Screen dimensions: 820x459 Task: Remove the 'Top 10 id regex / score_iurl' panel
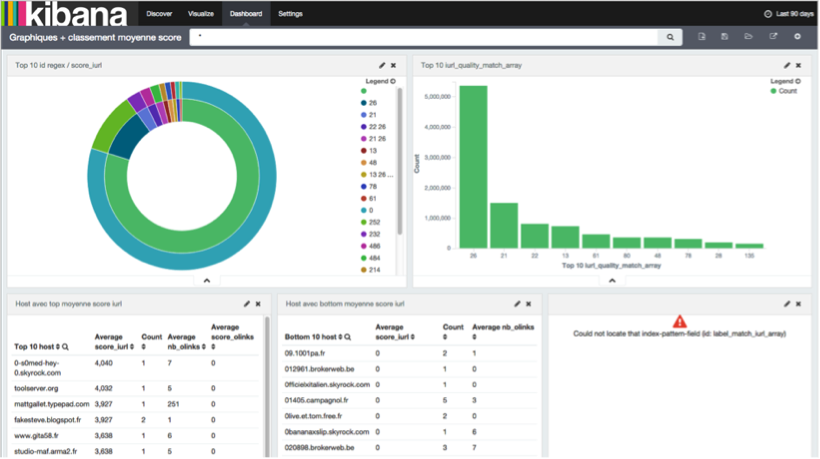[x=393, y=65]
